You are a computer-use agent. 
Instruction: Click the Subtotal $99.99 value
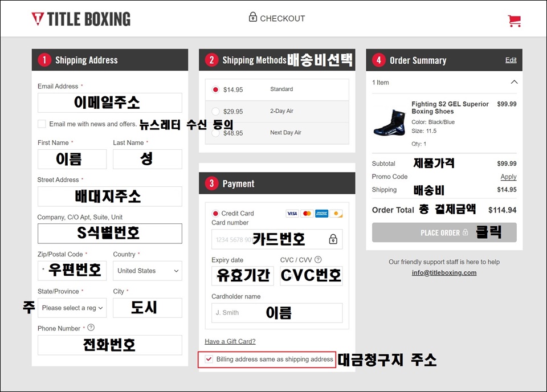507,164
